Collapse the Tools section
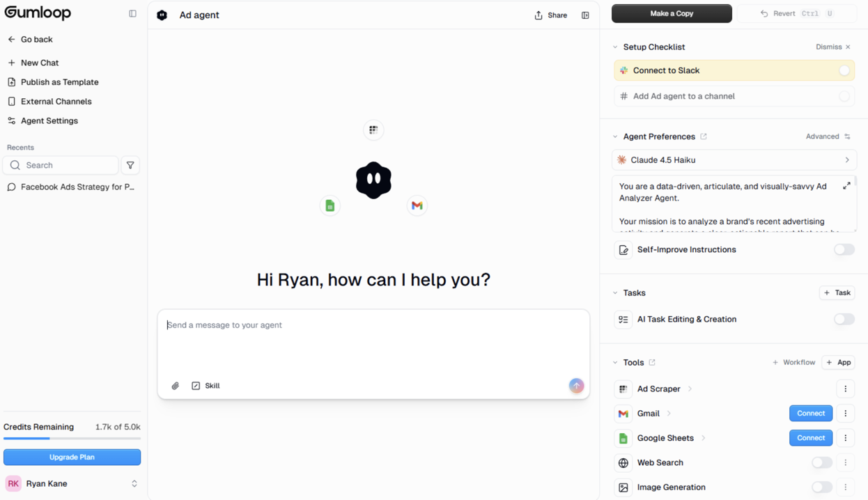The height and width of the screenshot is (500, 868). [615, 363]
